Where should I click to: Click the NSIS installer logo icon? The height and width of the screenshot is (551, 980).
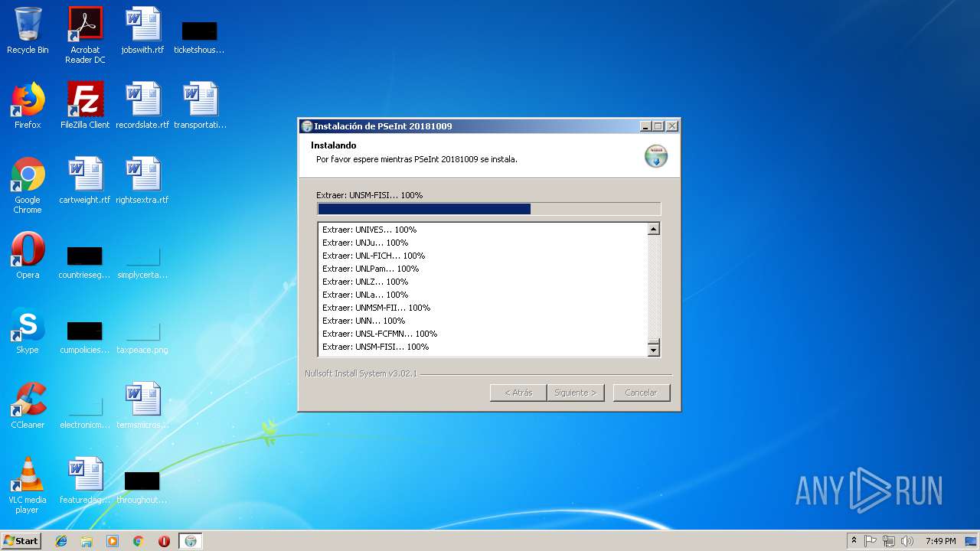click(656, 155)
